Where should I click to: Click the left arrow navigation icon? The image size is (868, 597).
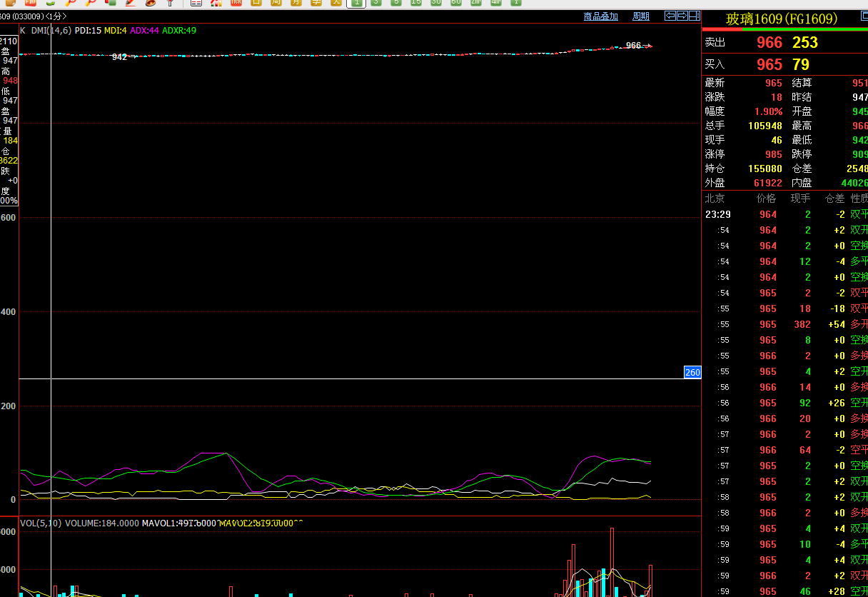tap(670, 16)
